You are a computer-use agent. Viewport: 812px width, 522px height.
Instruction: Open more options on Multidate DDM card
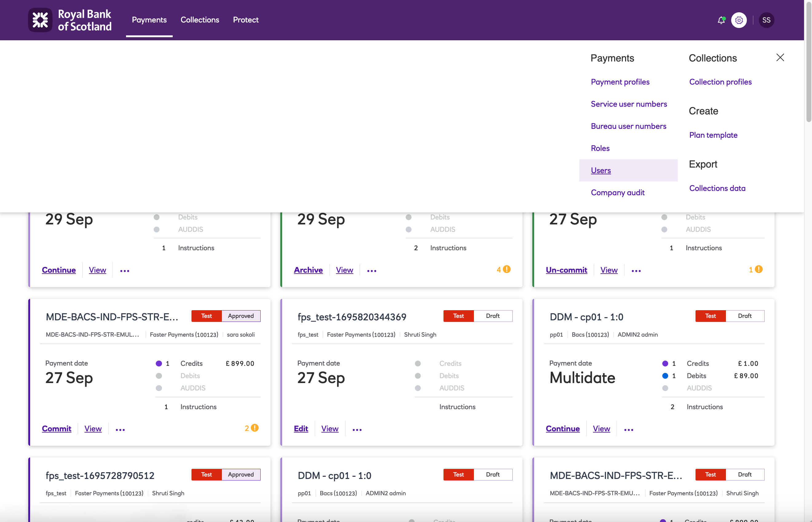tap(628, 429)
